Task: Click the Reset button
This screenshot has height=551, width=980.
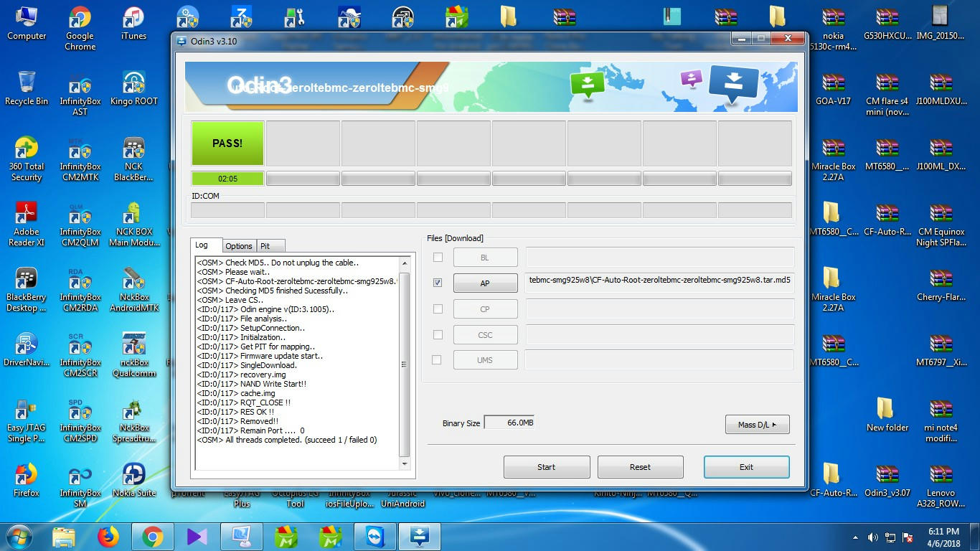Action: 640,467
